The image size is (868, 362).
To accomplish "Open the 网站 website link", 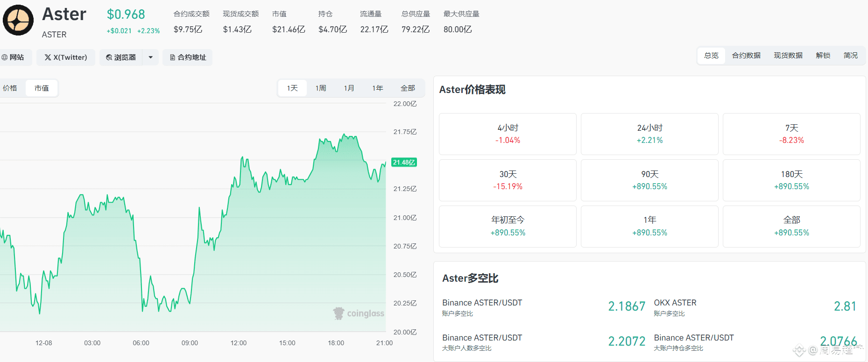I will (13, 57).
